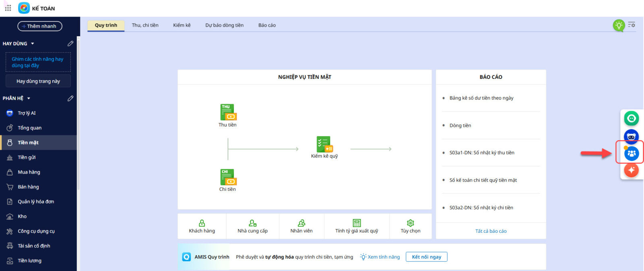Open the green chat support icon
Viewport: 644px width, 271px height.
(631, 118)
